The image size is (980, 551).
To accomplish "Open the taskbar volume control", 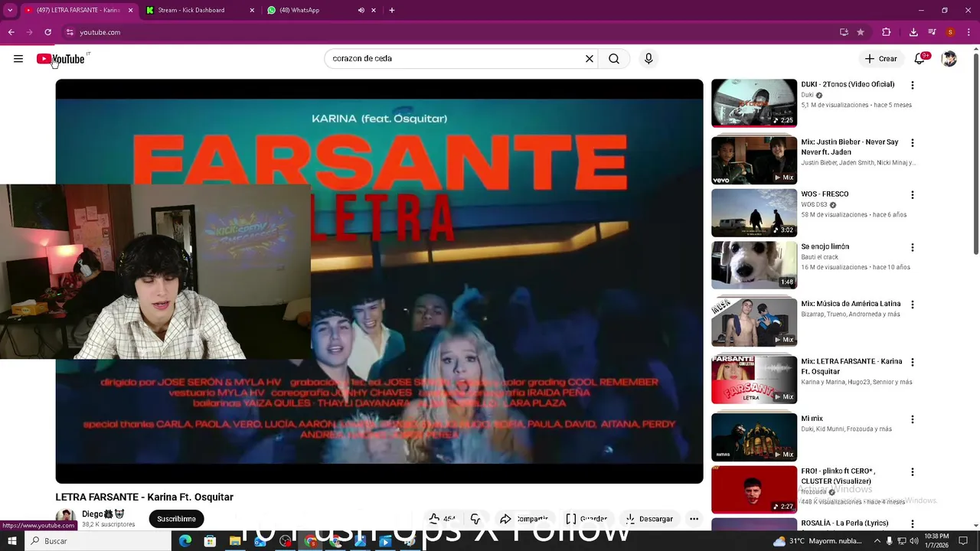I will (913, 541).
